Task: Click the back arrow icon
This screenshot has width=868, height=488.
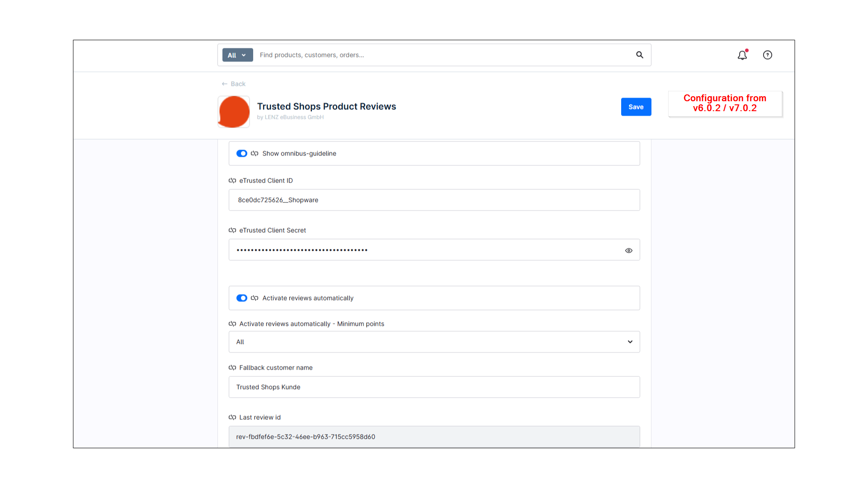Action: (225, 84)
